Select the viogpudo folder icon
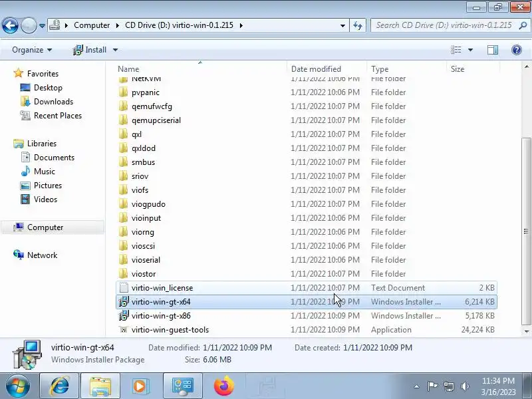The width and height of the screenshot is (532, 399). click(124, 204)
